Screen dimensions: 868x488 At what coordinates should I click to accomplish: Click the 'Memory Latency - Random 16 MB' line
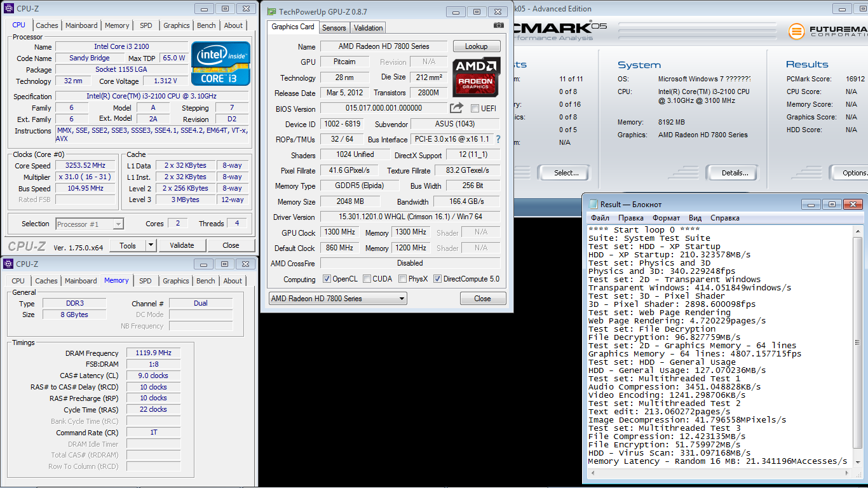coord(717,461)
